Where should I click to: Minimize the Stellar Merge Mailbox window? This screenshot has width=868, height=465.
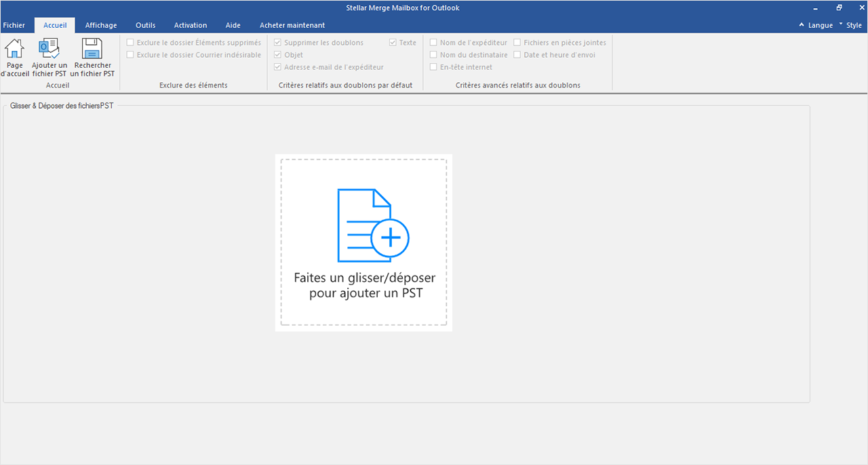tap(815, 8)
